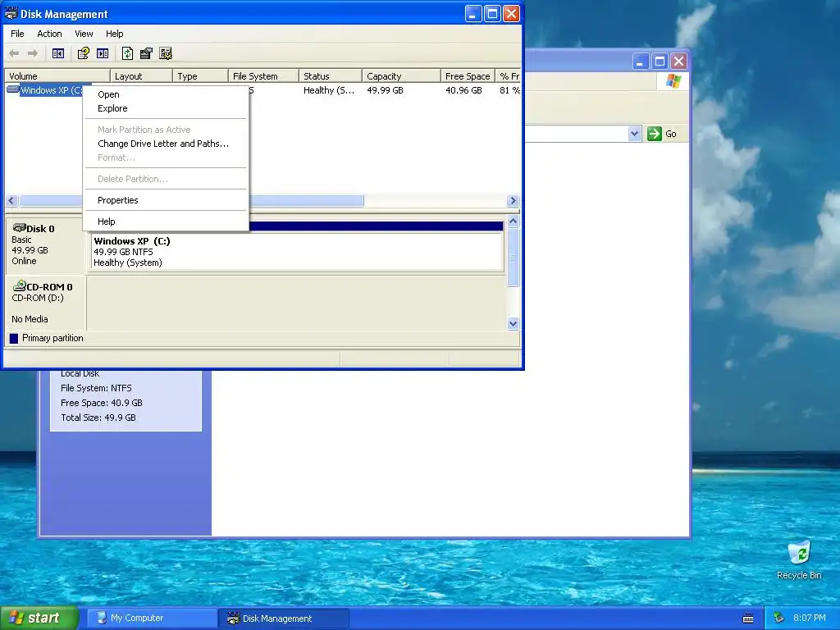The width and height of the screenshot is (840, 630).
Task: Click the Windows flag logo in My Computer
Action: click(673, 81)
